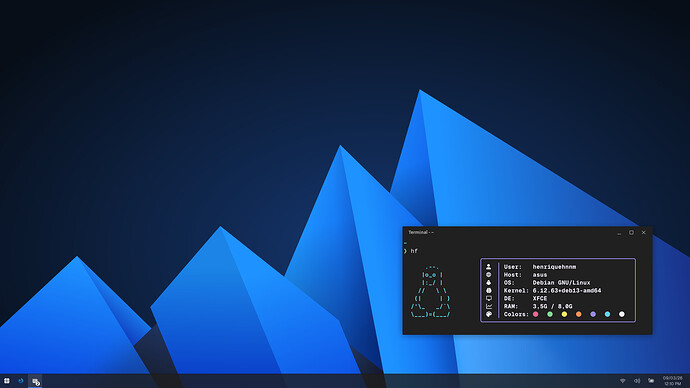
Task: Click the yellow color dot
Action: click(x=564, y=314)
